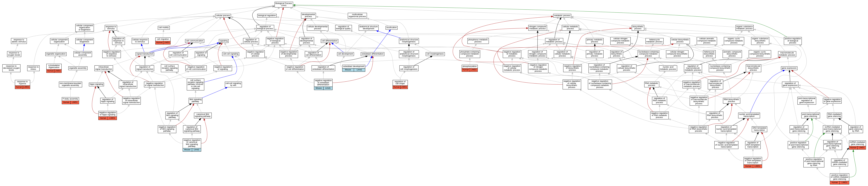The width and height of the screenshot is (868, 186).
Task: Click 'negative regulation of gene expression' node
Action: (832, 101)
